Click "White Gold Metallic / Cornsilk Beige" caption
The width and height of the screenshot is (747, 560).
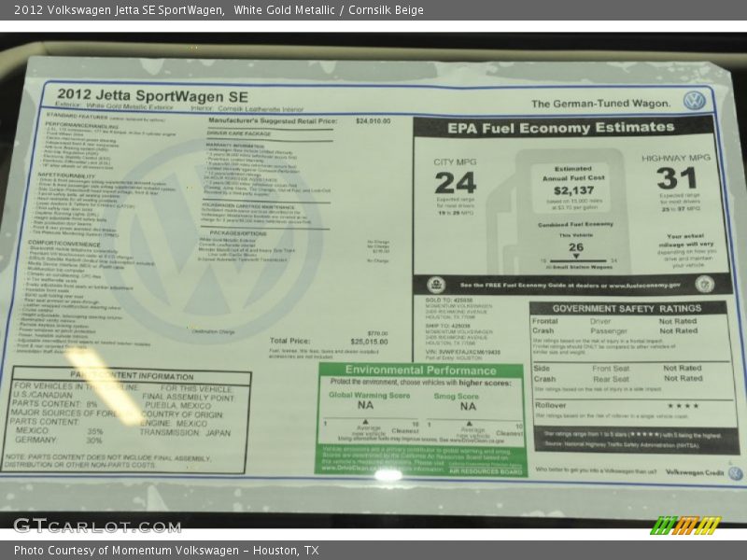[x=329, y=10]
